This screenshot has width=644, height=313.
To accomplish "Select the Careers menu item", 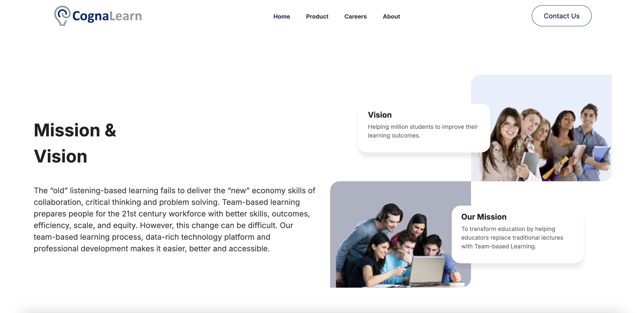I will (x=355, y=16).
